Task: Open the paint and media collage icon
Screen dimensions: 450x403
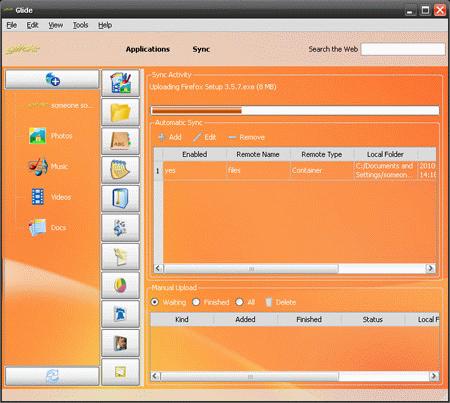Action: click(120, 83)
